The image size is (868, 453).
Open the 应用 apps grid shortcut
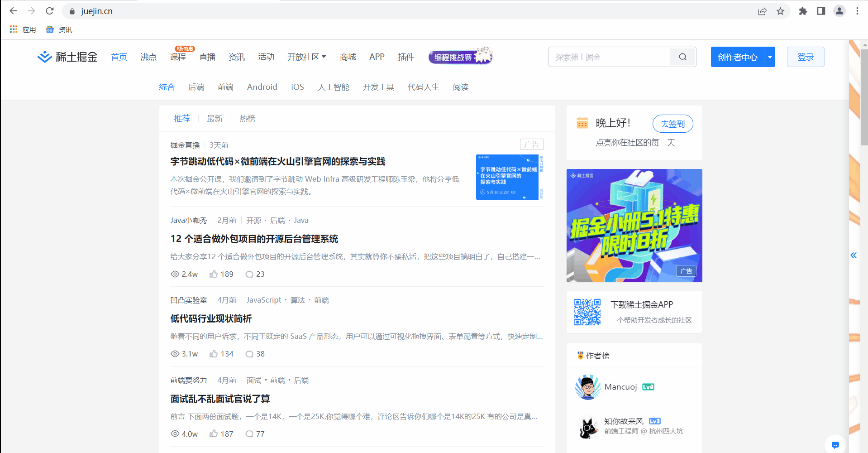[x=23, y=29]
